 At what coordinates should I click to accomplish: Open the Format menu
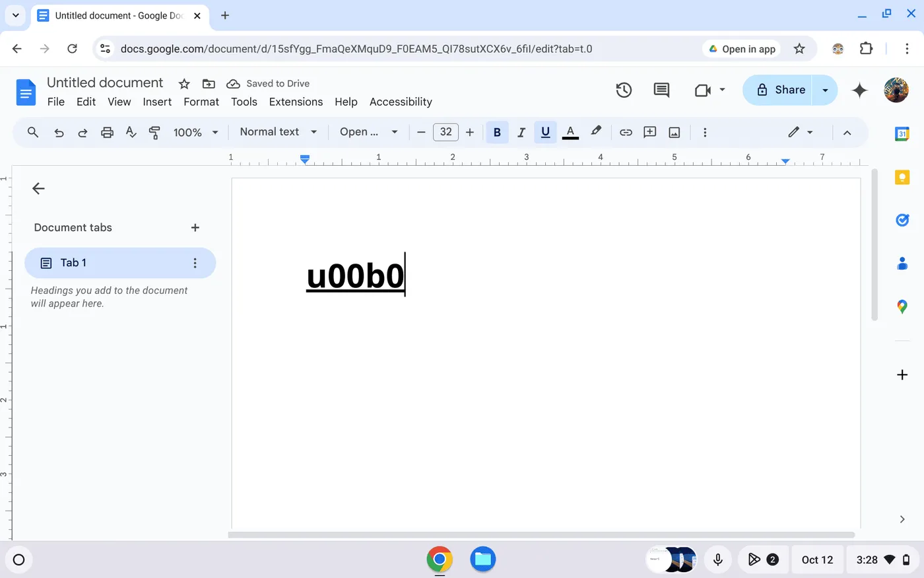pos(201,102)
